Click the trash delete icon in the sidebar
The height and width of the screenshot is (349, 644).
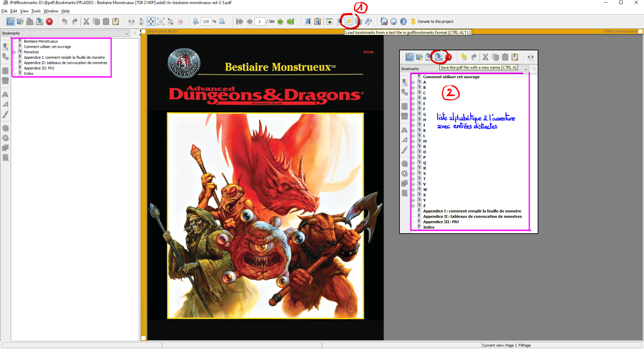click(5, 81)
